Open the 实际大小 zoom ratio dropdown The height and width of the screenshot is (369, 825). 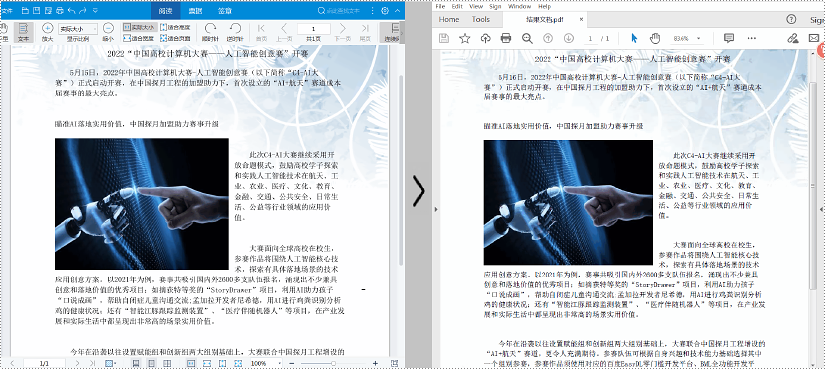[78, 28]
